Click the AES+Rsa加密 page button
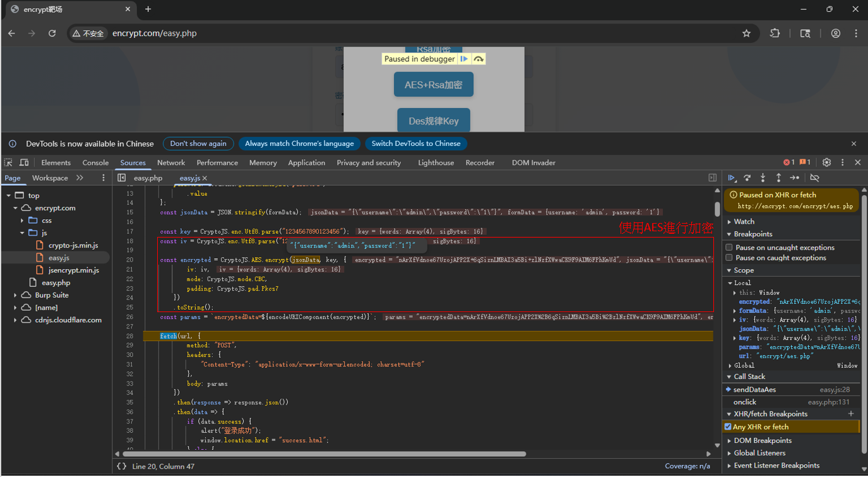 click(x=433, y=85)
